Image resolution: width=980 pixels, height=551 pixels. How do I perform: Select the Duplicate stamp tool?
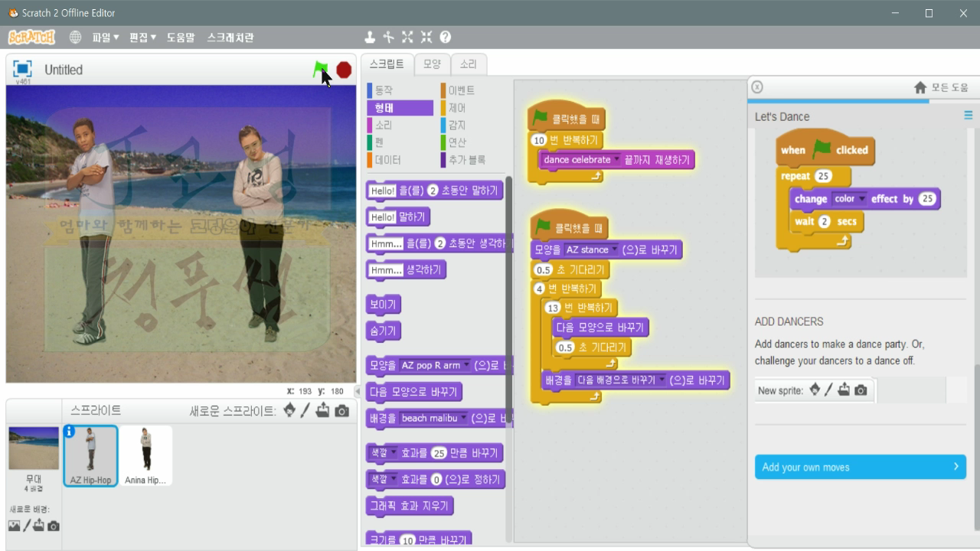pyautogui.click(x=370, y=37)
